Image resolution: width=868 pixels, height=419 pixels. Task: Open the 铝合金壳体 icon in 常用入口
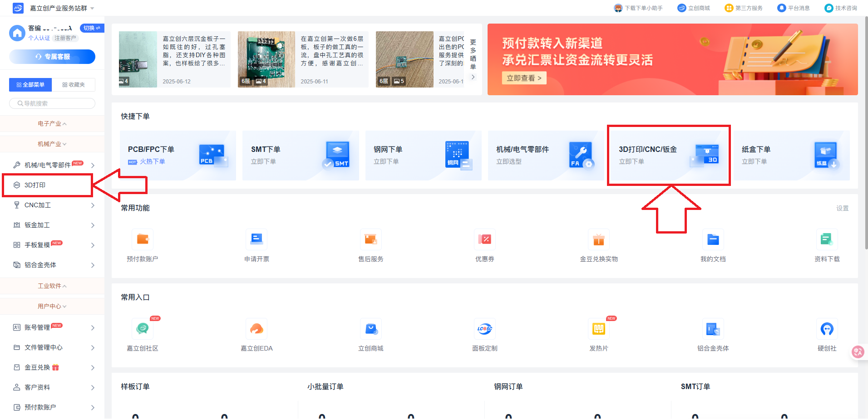pos(713,329)
